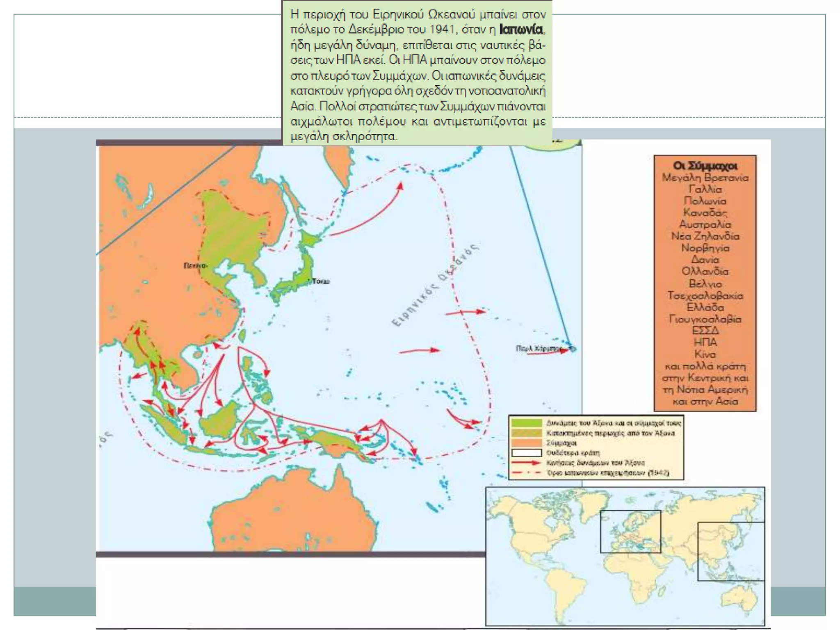Screen dimensions: 840x630
Task: Click the East Asia rectangle on inset world map
Action: pyautogui.click(x=731, y=551)
